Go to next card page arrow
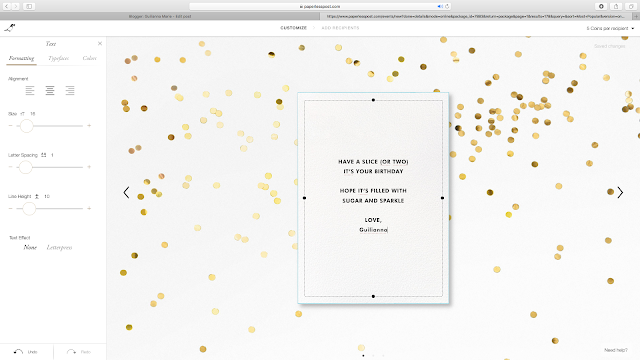The image size is (640, 360). [620, 192]
